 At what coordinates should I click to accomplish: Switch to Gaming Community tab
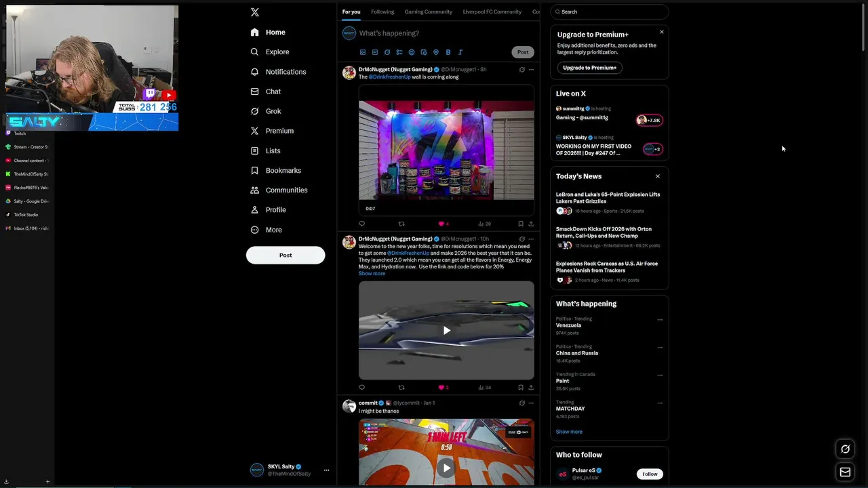(429, 12)
